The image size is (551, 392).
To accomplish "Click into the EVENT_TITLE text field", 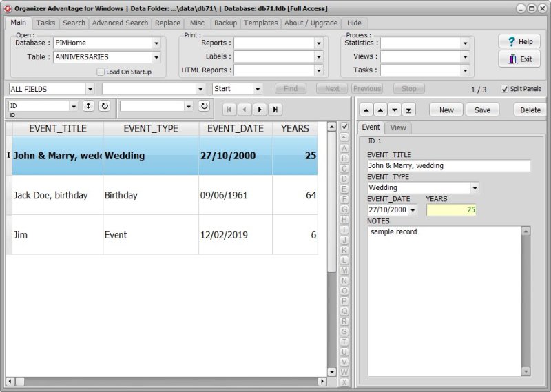I will 448,165.
